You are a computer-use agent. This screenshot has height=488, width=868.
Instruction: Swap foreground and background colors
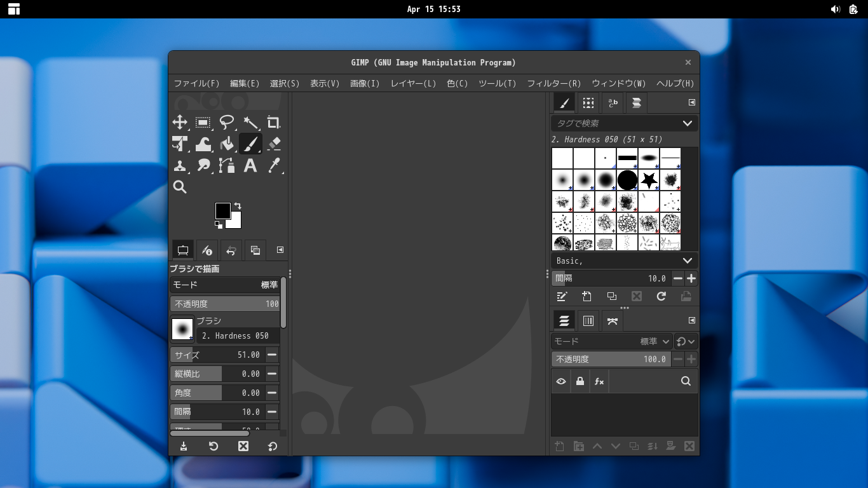[x=238, y=206]
